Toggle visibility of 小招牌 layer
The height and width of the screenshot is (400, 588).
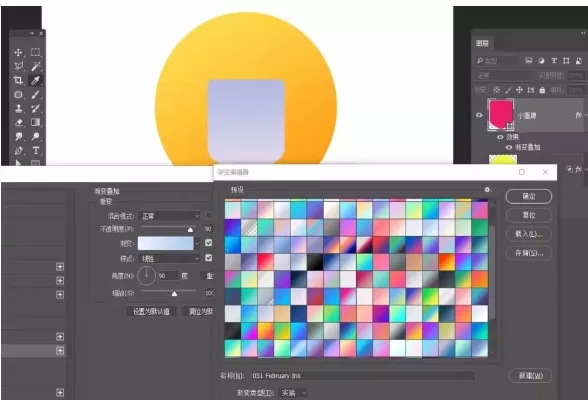pyautogui.click(x=479, y=115)
